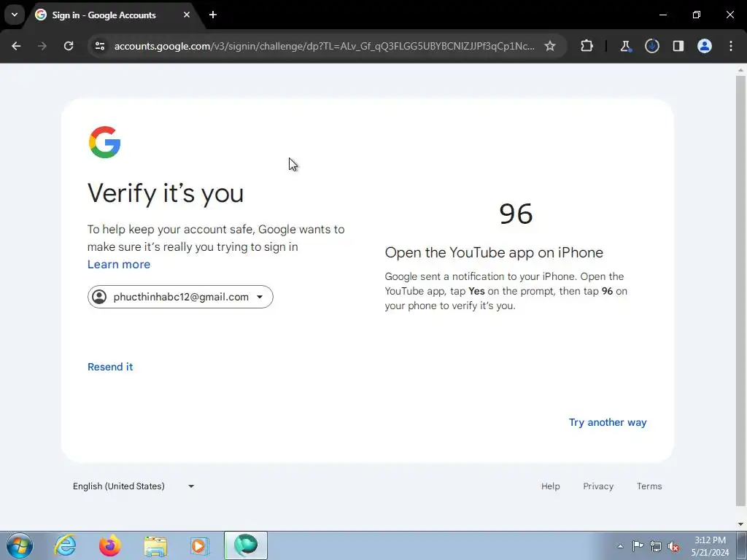Click Resend it link
Viewport: 747px width, 560px height.
pyautogui.click(x=110, y=367)
